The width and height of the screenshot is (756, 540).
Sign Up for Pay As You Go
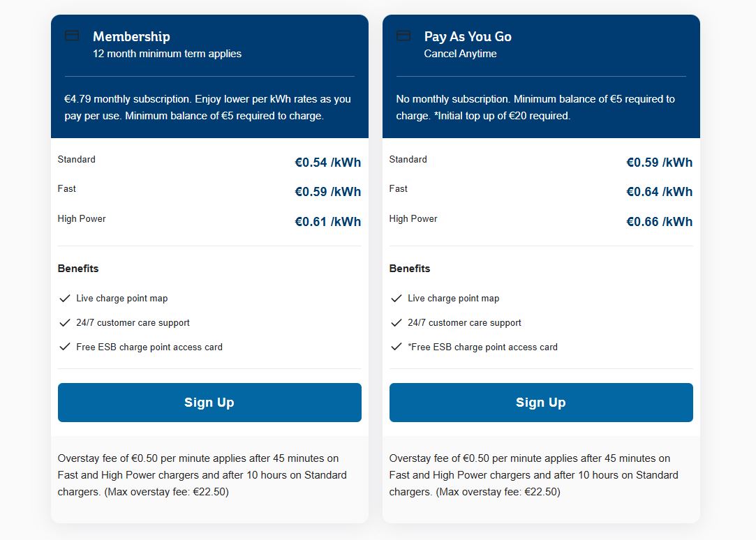[x=540, y=403]
